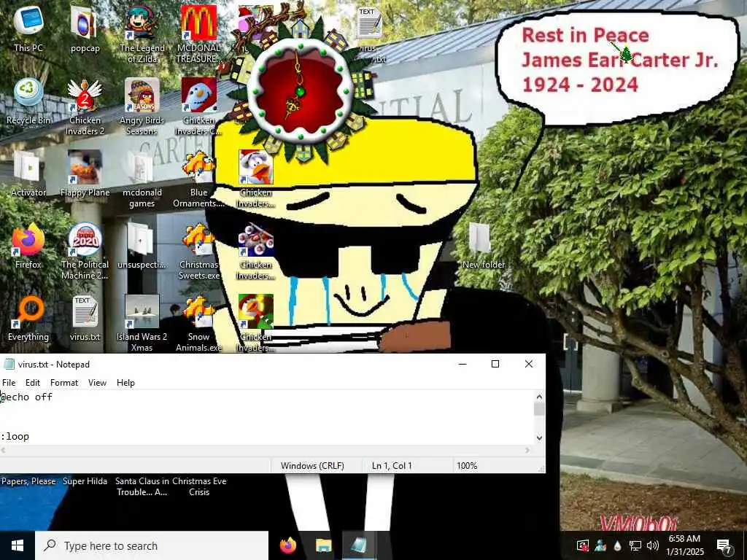Viewport: 747px width, 560px height.
Task: Launch the Chicken Invaders 2 shortcut
Action: (85, 106)
